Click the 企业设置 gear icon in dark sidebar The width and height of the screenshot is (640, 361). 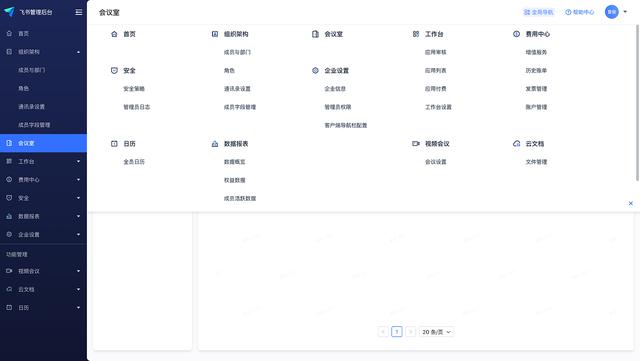(9, 234)
